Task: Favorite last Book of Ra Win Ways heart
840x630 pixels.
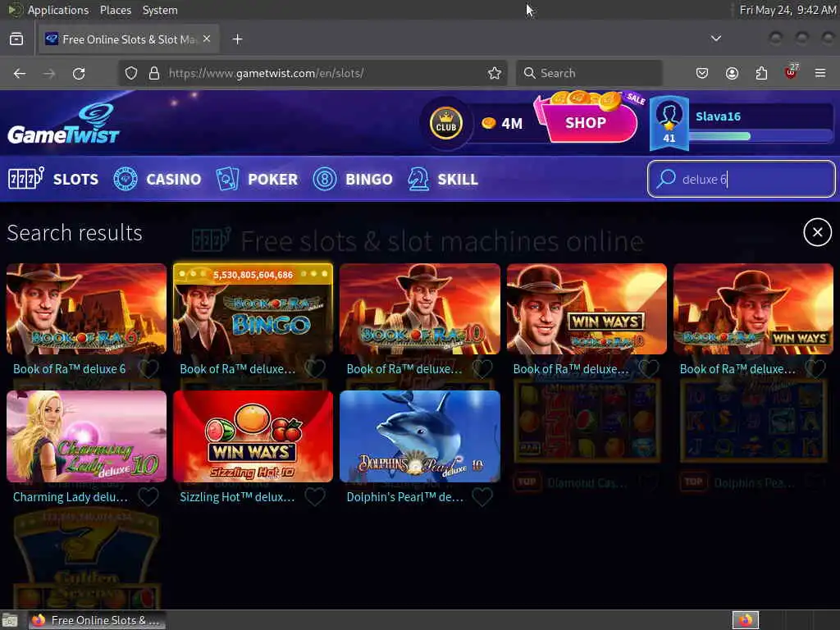Action: [x=815, y=368]
